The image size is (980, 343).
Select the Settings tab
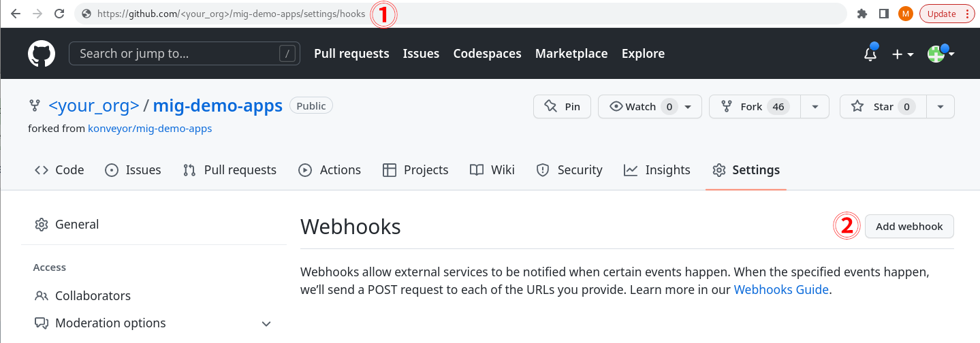pos(746,170)
